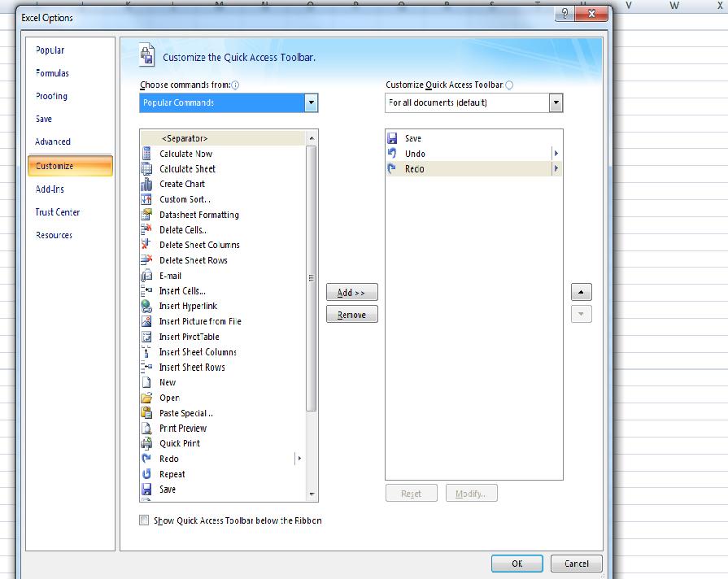Select the <Separator> list entry
The image size is (728, 579).
223,138
